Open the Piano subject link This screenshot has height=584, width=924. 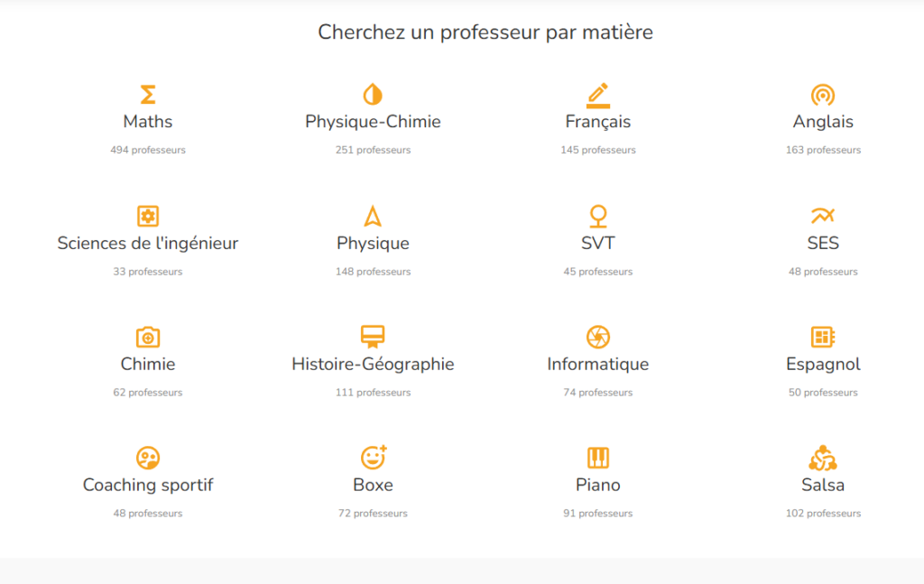[x=598, y=485]
